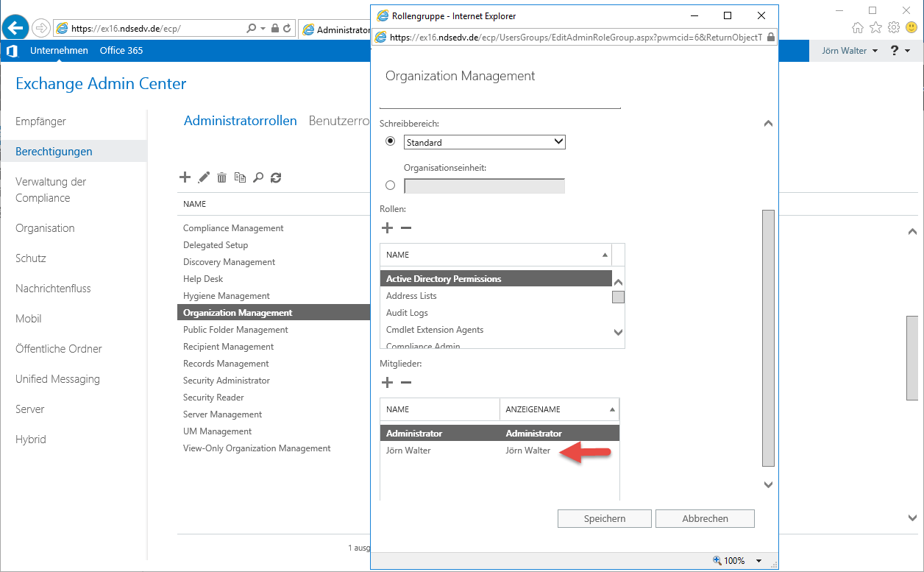
Task: Switch to the Office 365 tab
Action: pyautogui.click(x=121, y=51)
